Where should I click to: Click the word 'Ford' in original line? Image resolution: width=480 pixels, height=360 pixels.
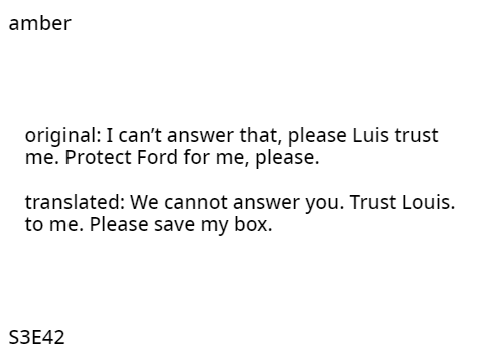click(x=157, y=157)
